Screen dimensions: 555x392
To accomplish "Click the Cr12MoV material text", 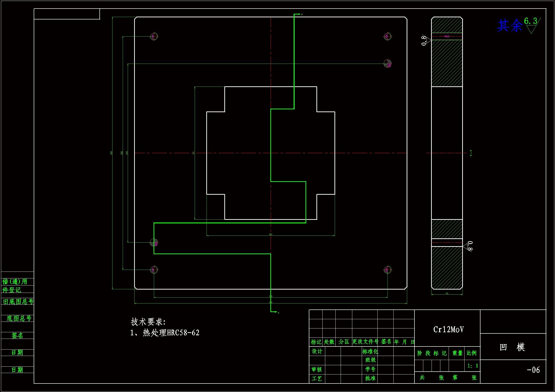I will (448, 329).
